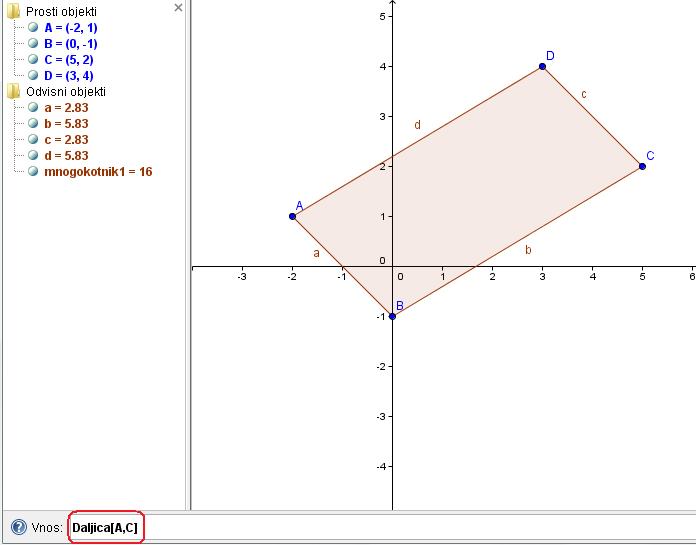Viewport: 696px width, 545px height.
Task: Select point B on the graph
Action: click(392, 316)
